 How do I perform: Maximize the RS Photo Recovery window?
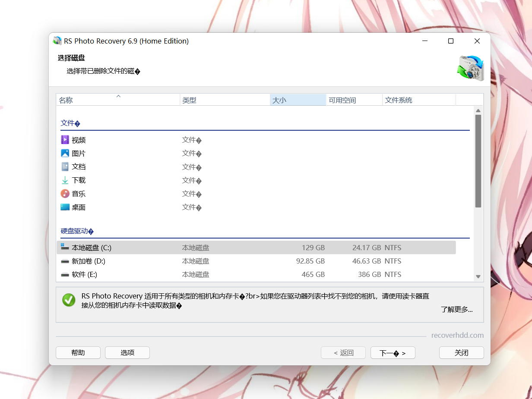pos(451,41)
